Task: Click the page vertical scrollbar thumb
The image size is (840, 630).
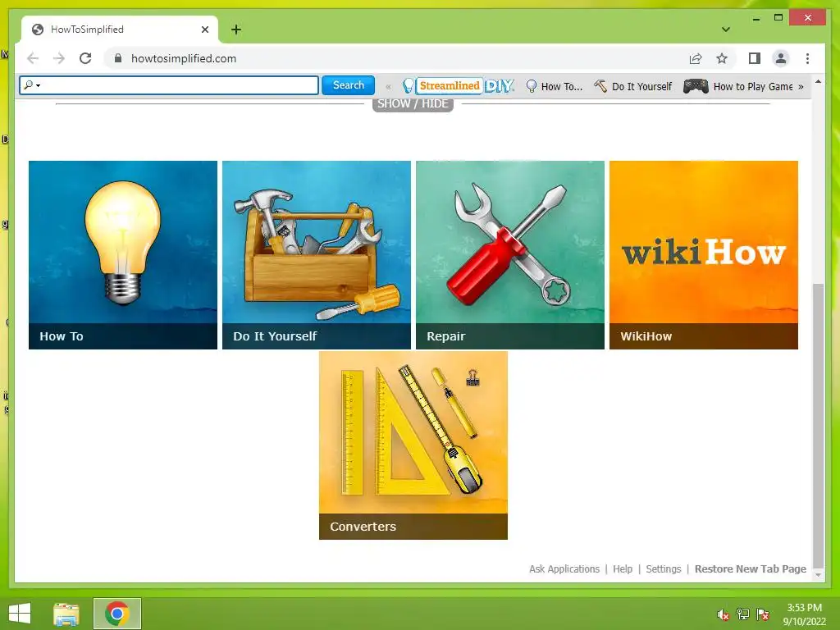Action: coord(818,424)
